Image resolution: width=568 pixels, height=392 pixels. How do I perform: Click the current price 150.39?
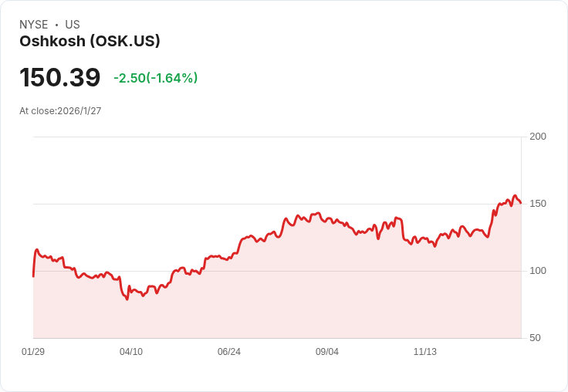pyautogui.click(x=59, y=78)
